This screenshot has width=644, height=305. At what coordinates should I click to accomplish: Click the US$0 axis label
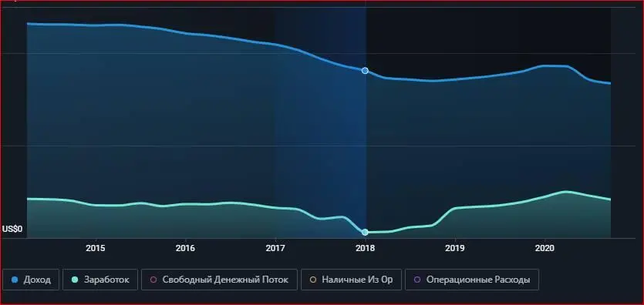click(12, 230)
